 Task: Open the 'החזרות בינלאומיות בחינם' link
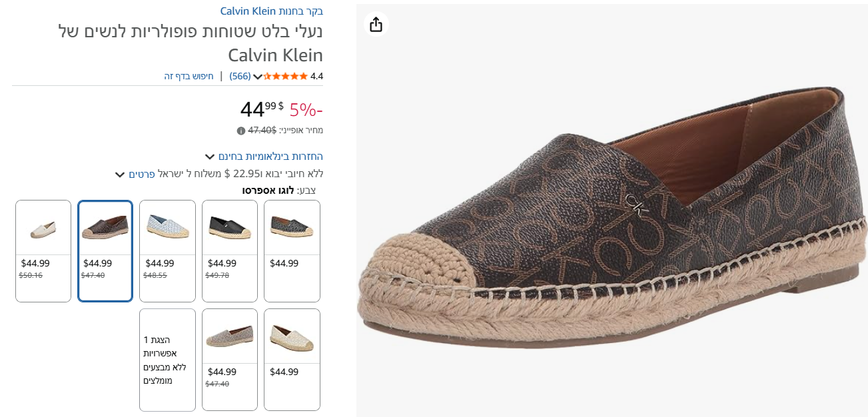click(270, 157)
